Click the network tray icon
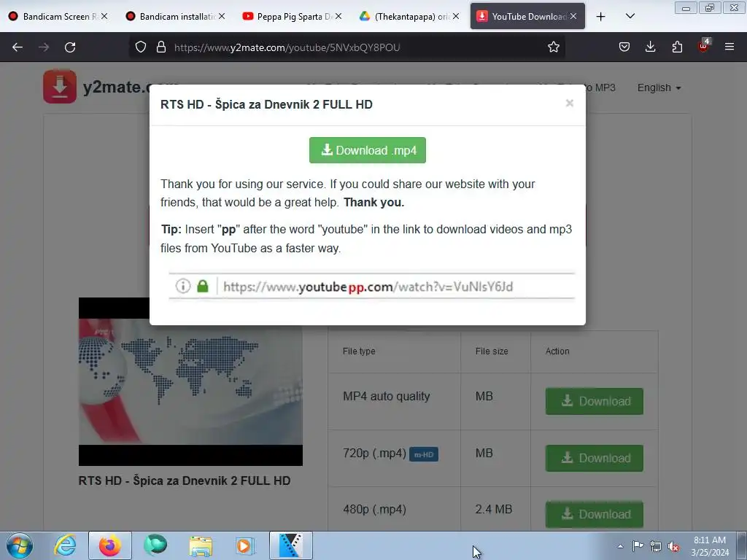Screen dimensions: 747x560 coord(656,546)
